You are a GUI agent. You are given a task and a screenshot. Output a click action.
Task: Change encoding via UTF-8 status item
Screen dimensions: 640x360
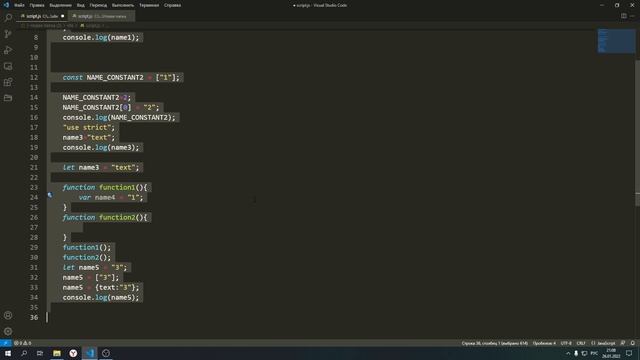click(566, 343)
